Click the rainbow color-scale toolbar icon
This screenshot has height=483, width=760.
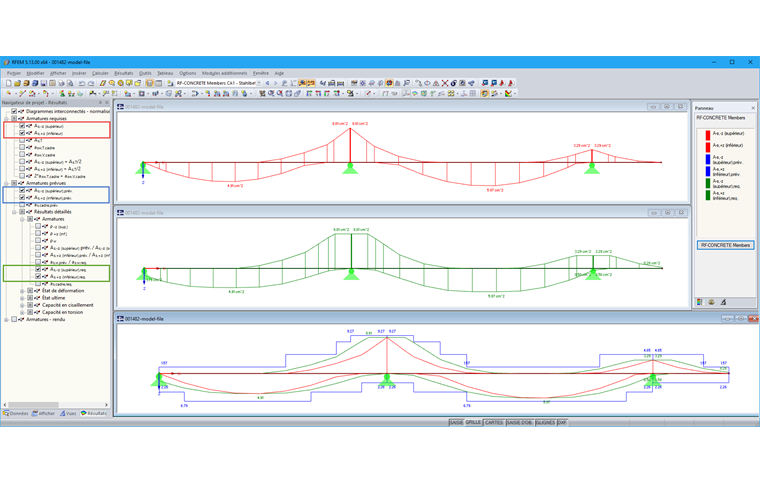point(508,93)
